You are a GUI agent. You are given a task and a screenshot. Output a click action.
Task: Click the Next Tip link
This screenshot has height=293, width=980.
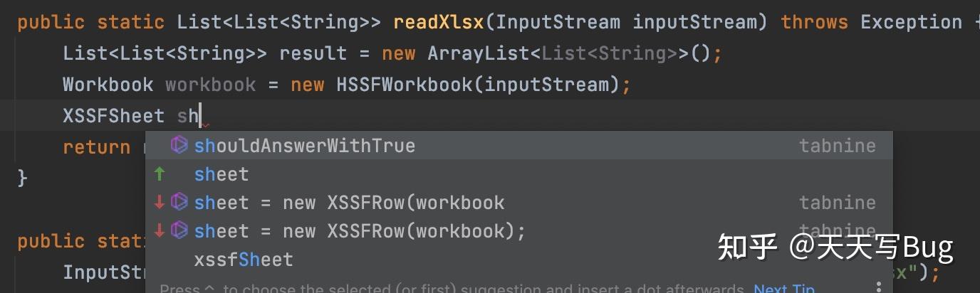(x=784, y=288)
